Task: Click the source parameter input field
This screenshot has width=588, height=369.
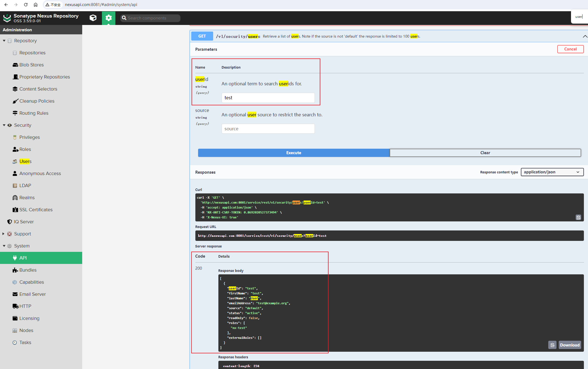Action: click(x=268, y=129)
